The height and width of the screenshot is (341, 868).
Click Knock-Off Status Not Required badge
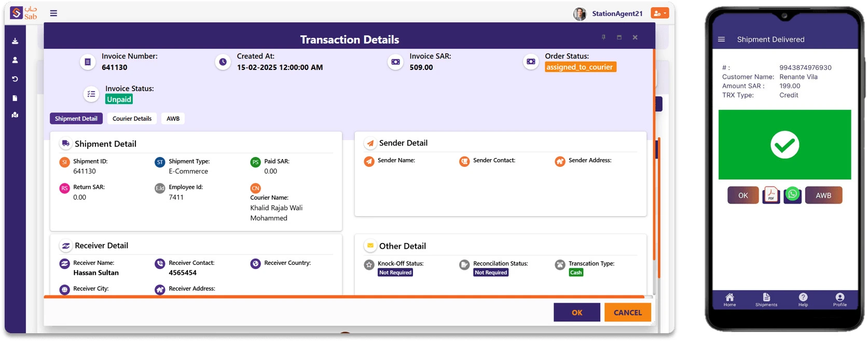pos(395,273)
